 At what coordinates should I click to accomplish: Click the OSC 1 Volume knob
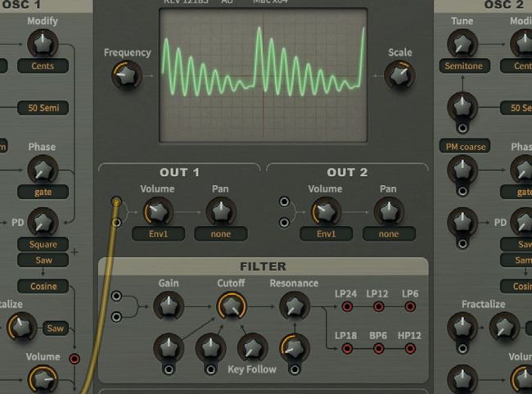[43, 380]
